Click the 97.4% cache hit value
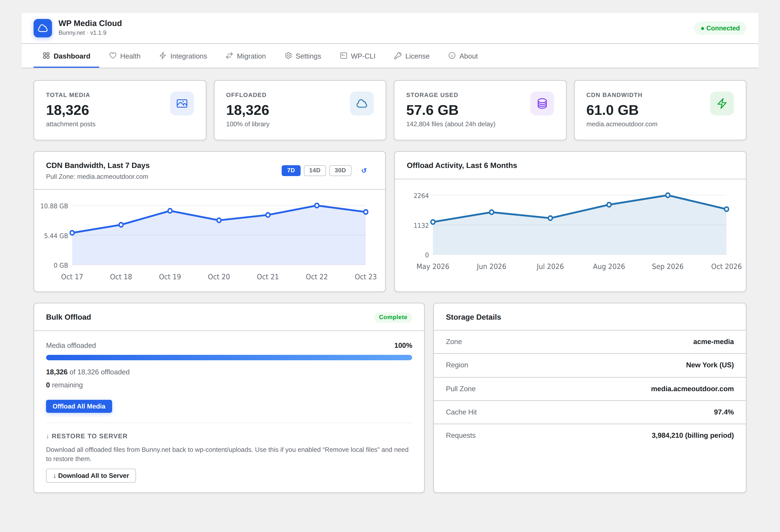 (724, 412)
